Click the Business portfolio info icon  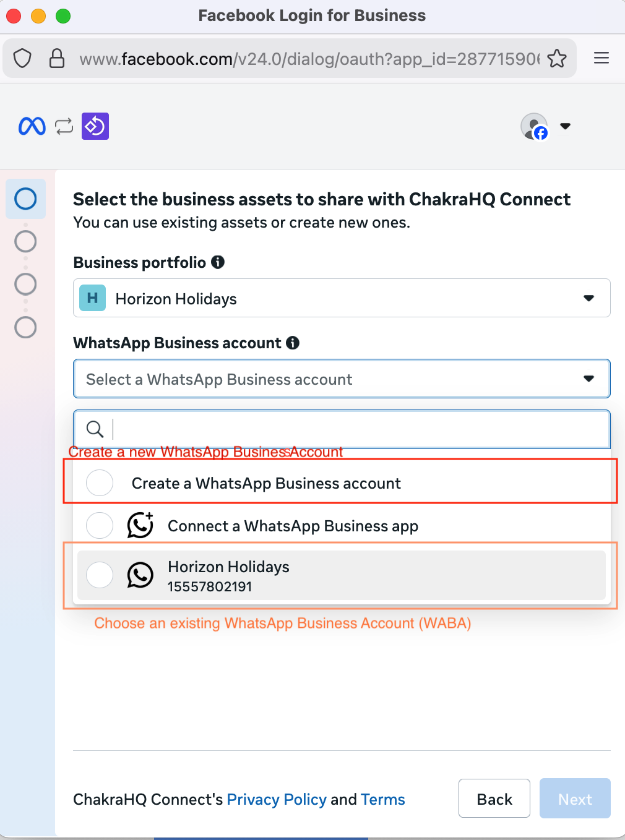218,262
